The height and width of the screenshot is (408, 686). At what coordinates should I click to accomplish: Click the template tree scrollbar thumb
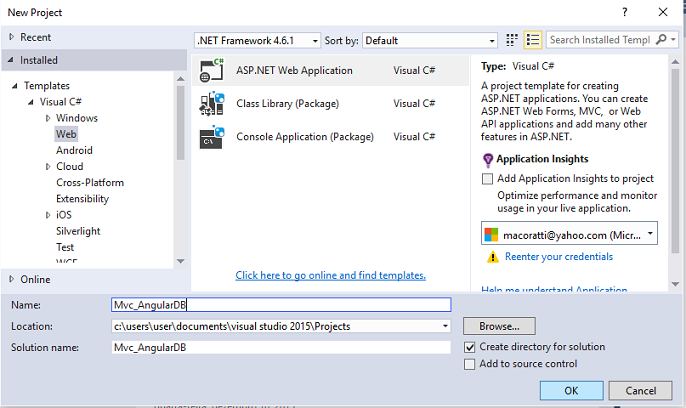pos(181,123)
